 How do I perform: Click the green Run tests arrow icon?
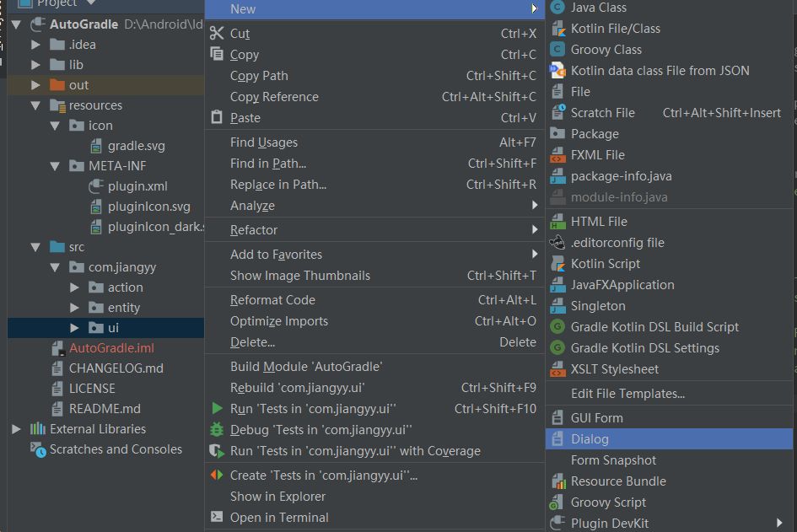point(217,408)
